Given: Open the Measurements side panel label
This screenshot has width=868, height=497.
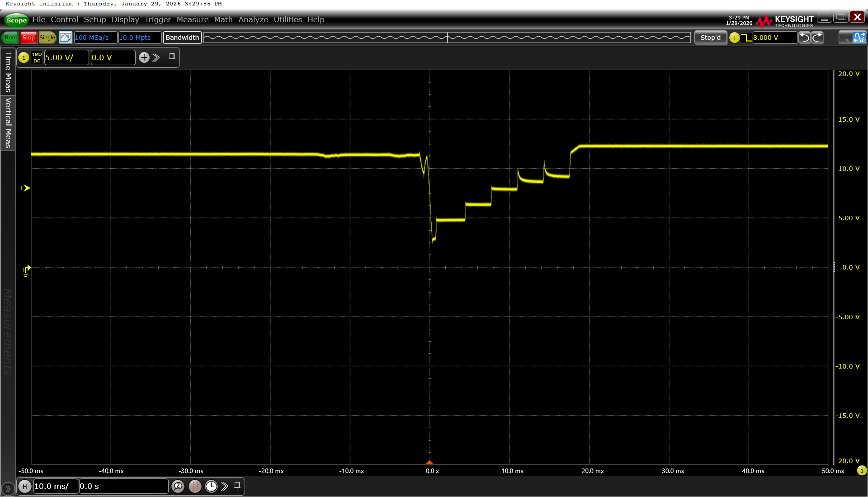Looking at the screenshot, I should pos(8,332).
